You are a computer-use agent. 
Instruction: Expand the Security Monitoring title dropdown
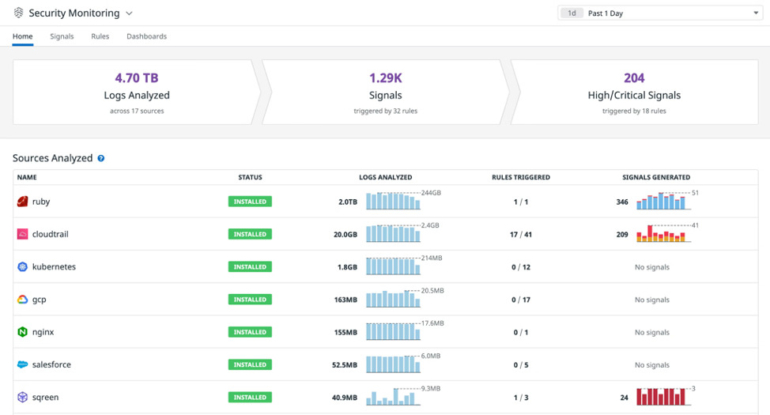click(x=129, y=14)
